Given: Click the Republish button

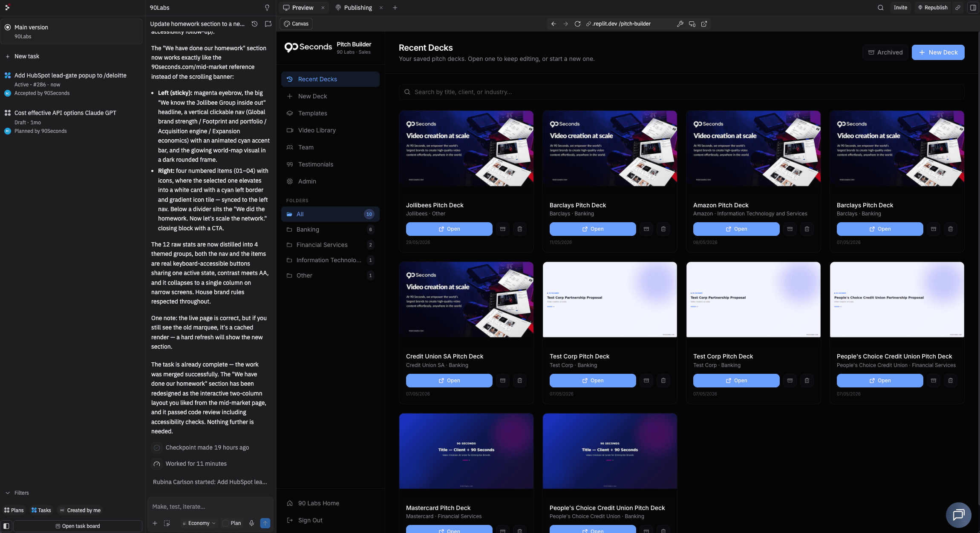Looking at the screenshot, I should tap(932, 8).
